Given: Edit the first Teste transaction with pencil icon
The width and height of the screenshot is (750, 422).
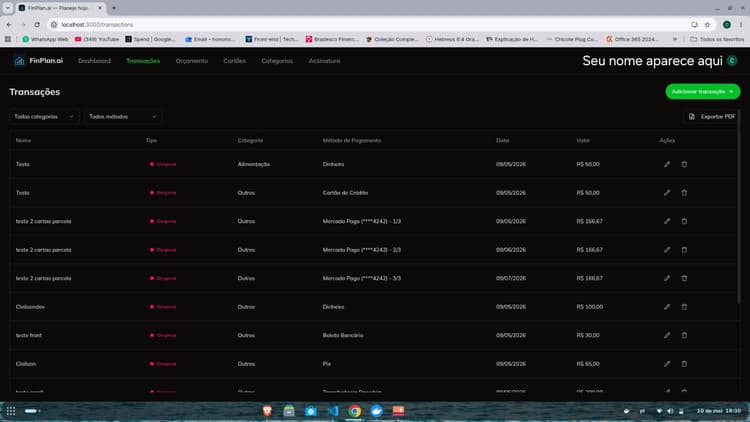Looking at the screenshot, I should (x=667, y=164).
